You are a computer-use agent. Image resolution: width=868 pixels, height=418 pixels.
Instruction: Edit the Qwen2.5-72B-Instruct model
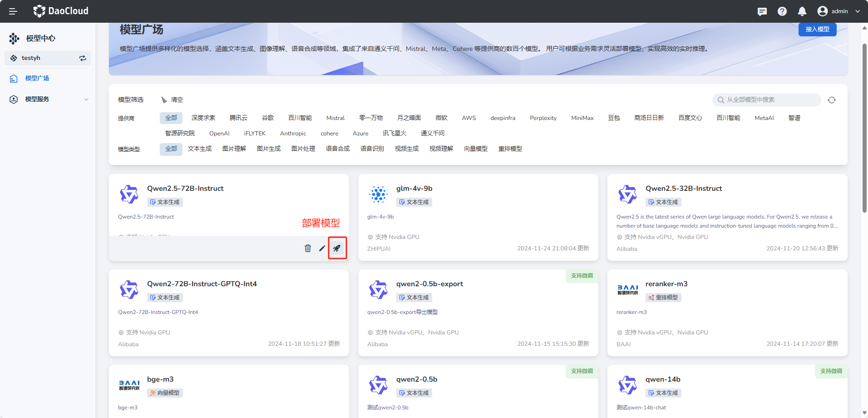point(322,248)
